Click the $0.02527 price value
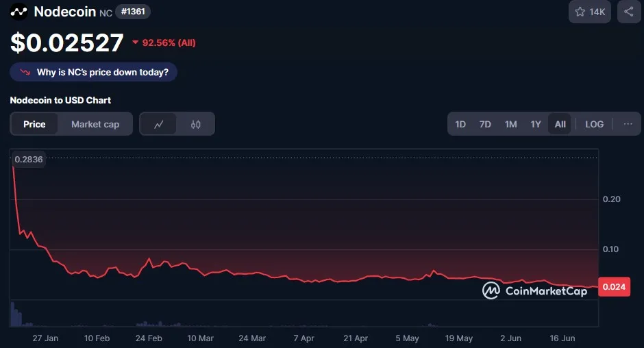This screenshot has width=644, height=348. point(67,42)
